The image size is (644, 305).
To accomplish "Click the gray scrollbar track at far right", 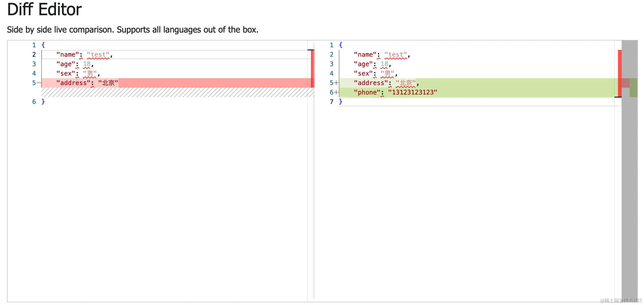I will tap(630, 184).
